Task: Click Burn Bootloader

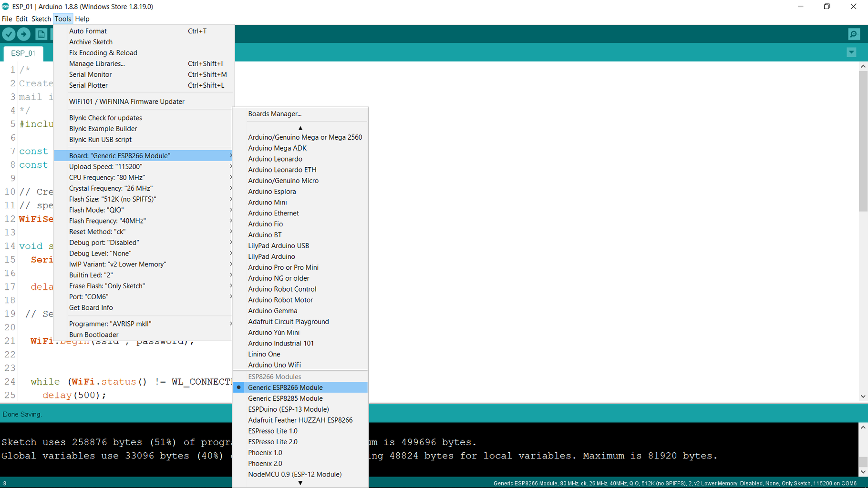Action: (x=93, y=335)
